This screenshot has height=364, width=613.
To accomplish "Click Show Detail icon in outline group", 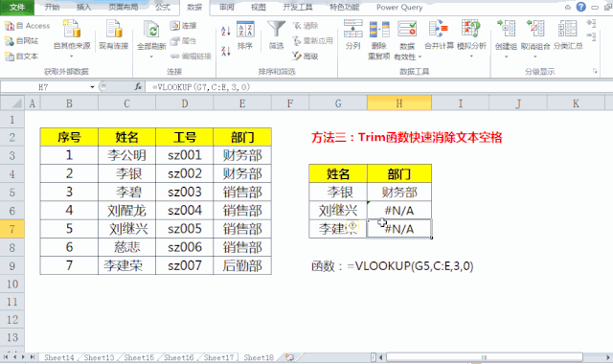I will (x=591, y=23).
